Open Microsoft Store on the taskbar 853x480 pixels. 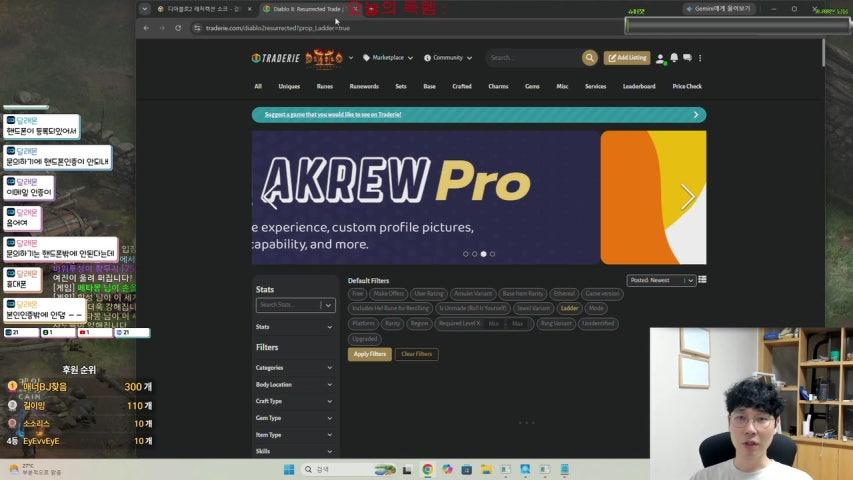(x=467, y=470)
